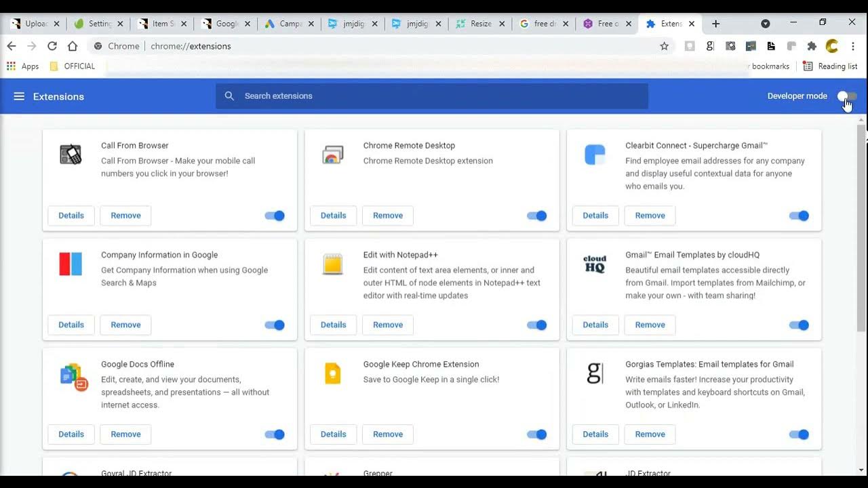Viewport: 868px width, 488px height.
Task: Disable Gmail Email Templates by cloudHQ
Action: pyautogui.click(x=799, y=325)
